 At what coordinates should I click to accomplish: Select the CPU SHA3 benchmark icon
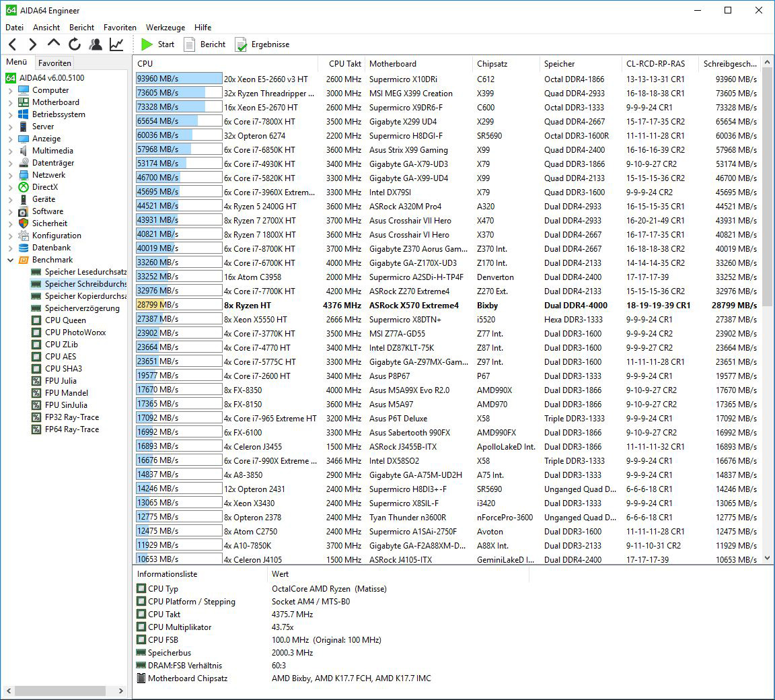coord(36,369)
